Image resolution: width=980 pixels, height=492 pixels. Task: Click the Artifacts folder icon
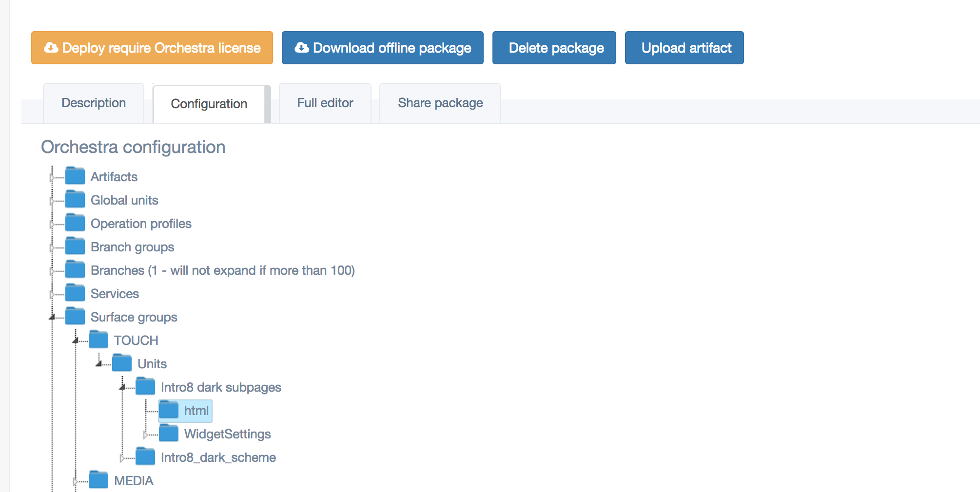click(75, 176)
